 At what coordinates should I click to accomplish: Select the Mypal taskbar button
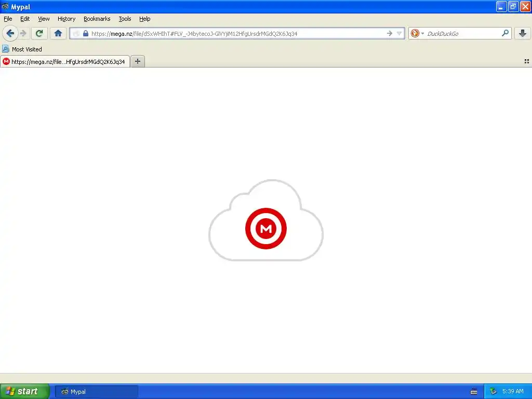97,392
